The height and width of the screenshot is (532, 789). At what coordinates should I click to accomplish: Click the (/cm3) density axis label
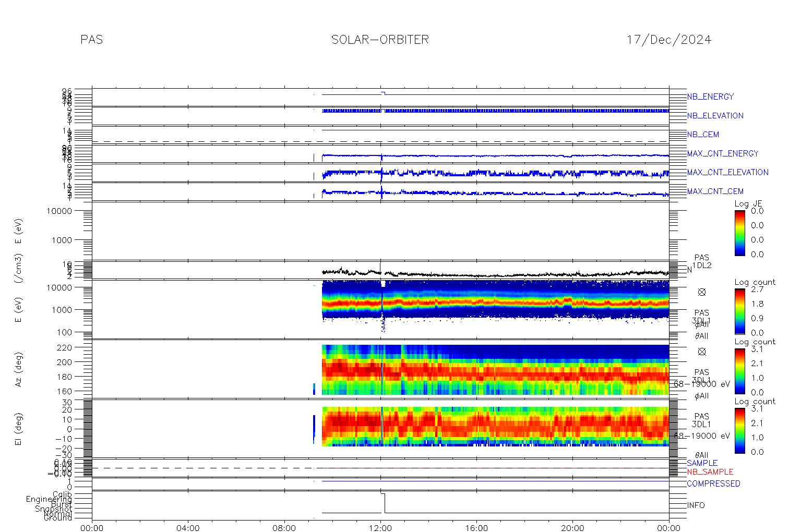19,269
